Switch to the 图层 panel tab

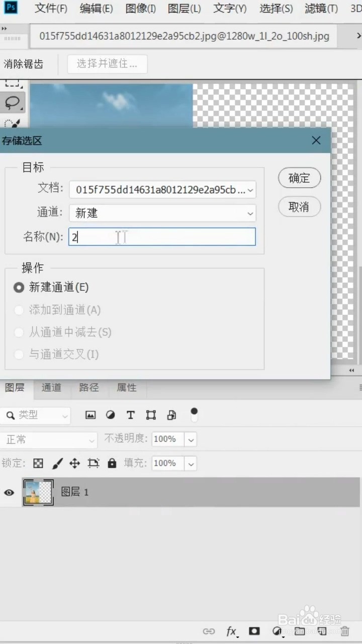tap(15, 387)
